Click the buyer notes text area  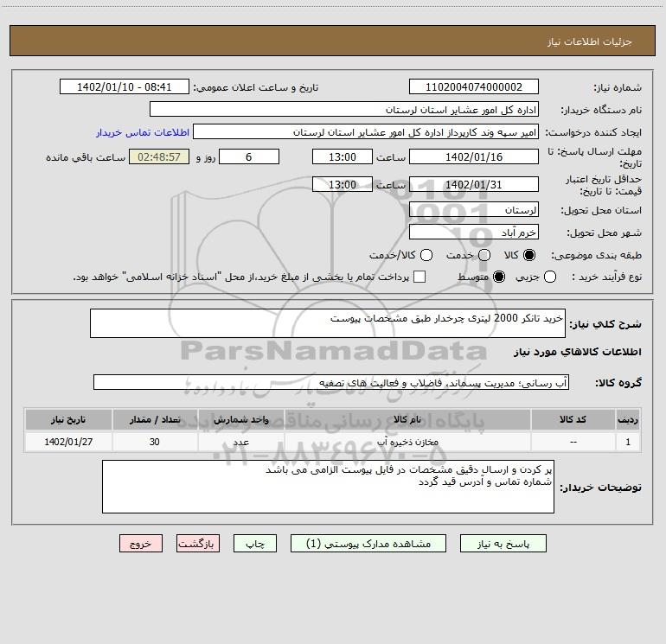(x=328, y=487)
